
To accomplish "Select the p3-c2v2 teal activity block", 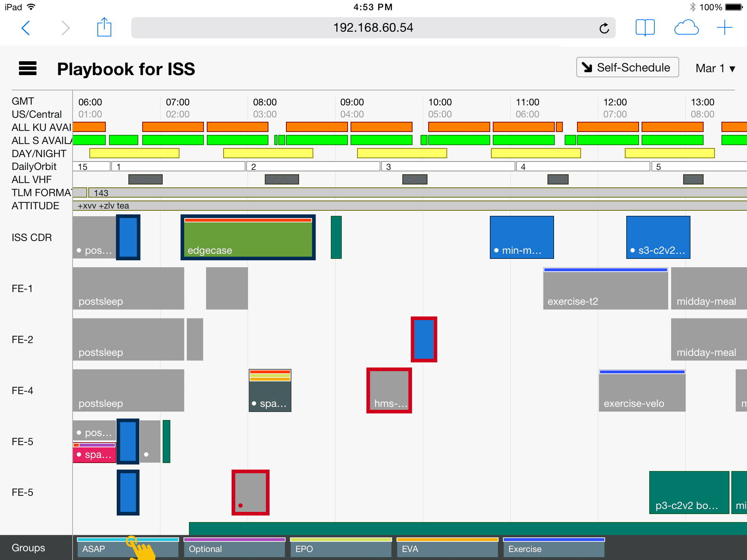I will click(x=689, y=493).
